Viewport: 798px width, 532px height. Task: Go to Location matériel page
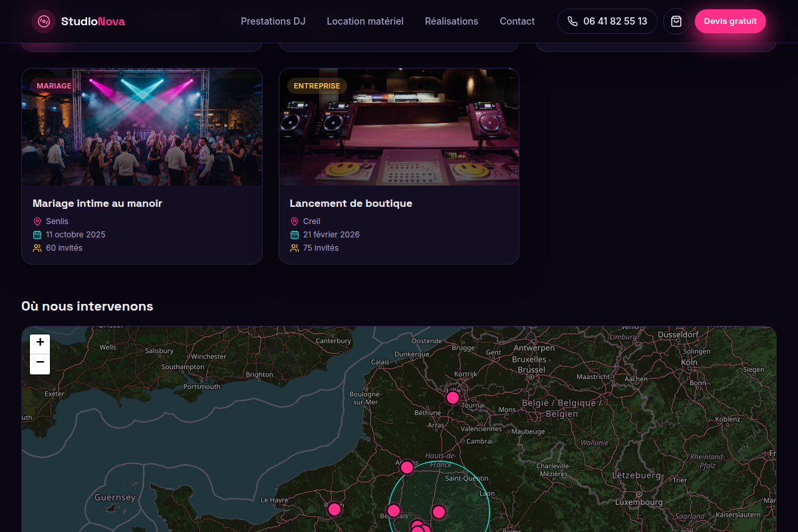(365, 21)
